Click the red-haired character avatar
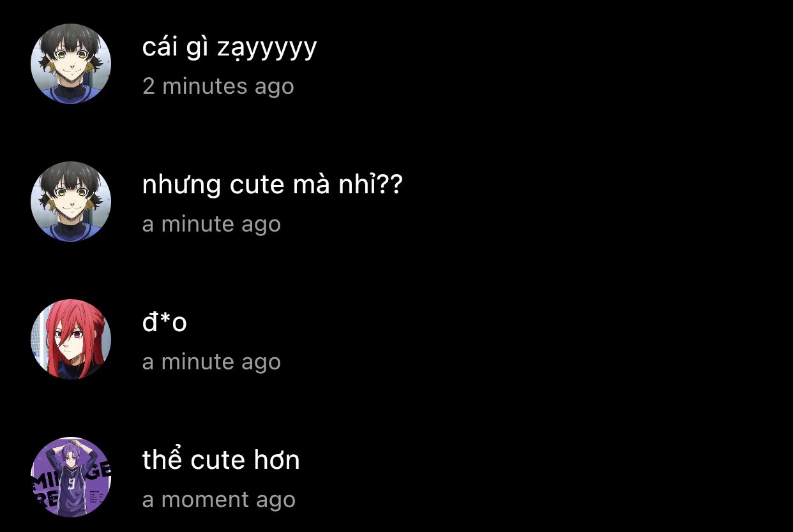 click(71, 339)
